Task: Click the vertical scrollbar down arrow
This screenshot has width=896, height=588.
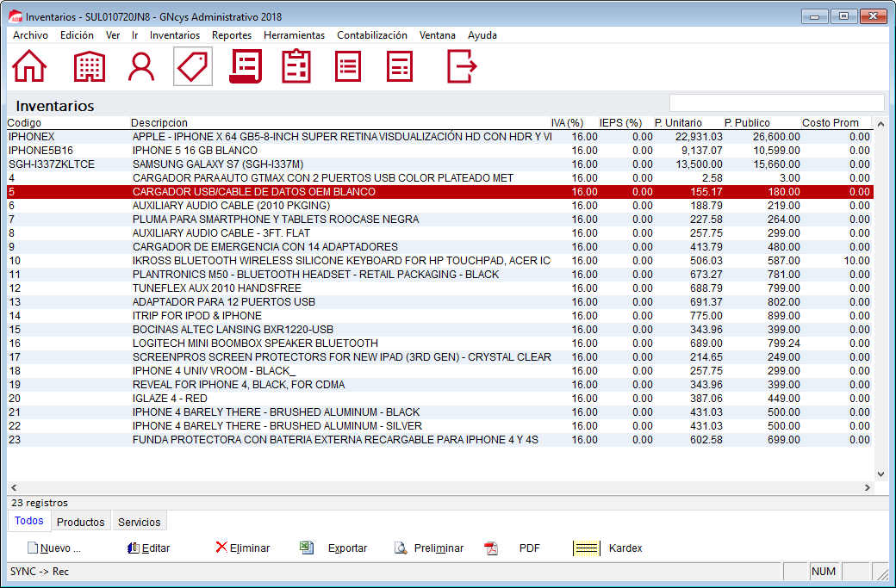Action: click(880, 474)
